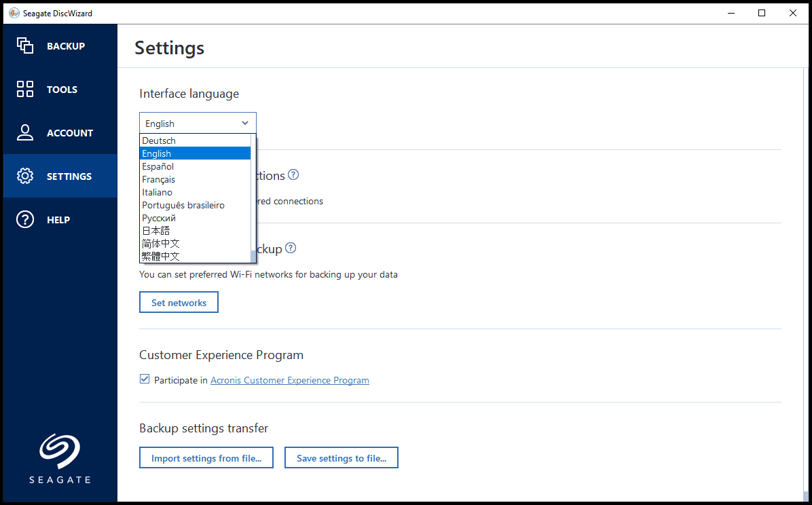Select Español as interface language
Image resolution: width=812 pixels, height=505 pixels.
pyautogui.click(x=158, y=166)
